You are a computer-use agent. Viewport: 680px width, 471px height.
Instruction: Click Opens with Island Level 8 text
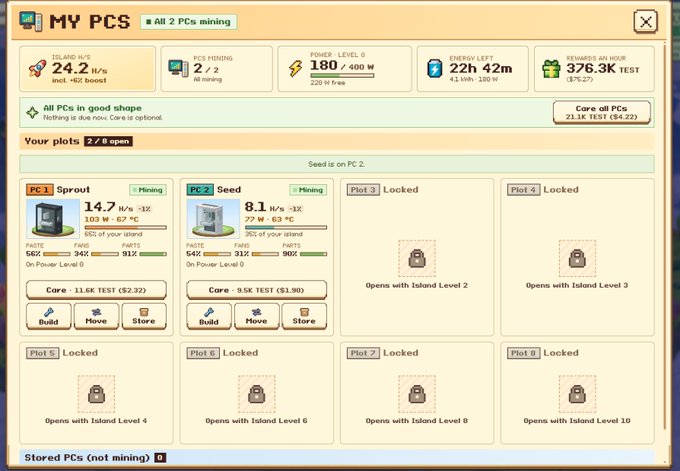click(x=417, y=421)
